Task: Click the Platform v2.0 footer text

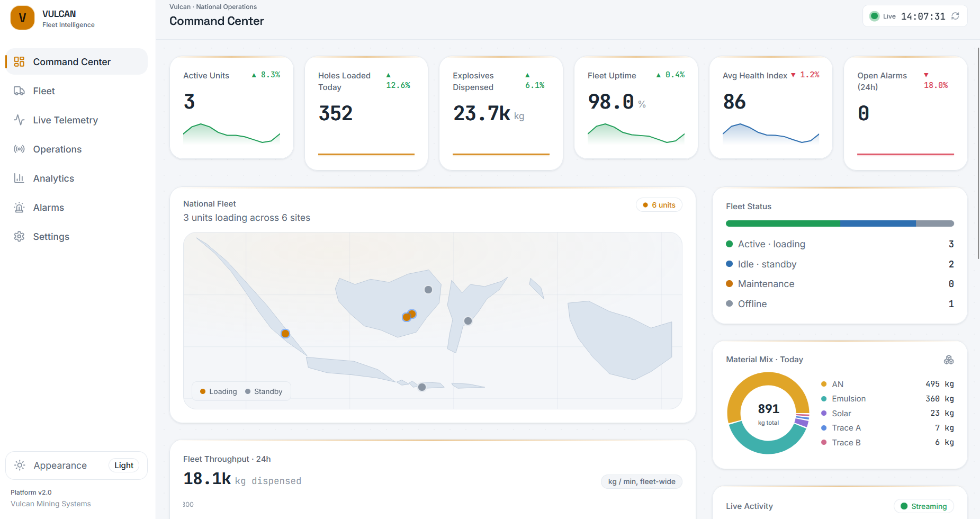Action: [31, 493]
